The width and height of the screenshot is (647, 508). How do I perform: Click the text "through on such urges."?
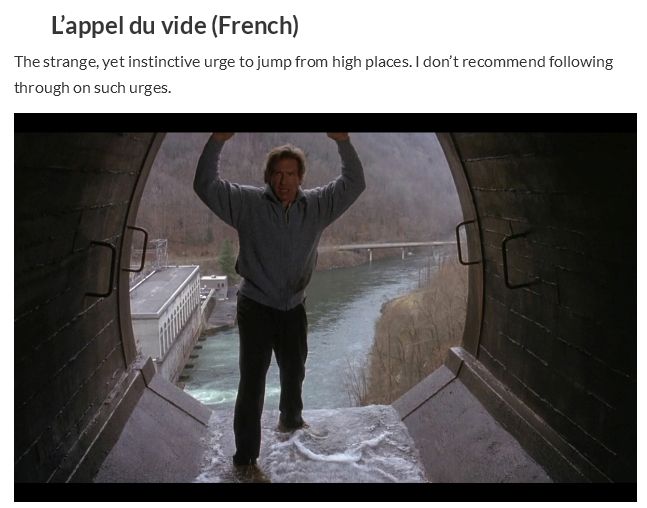pyautogui.click(x=92, y=88)
